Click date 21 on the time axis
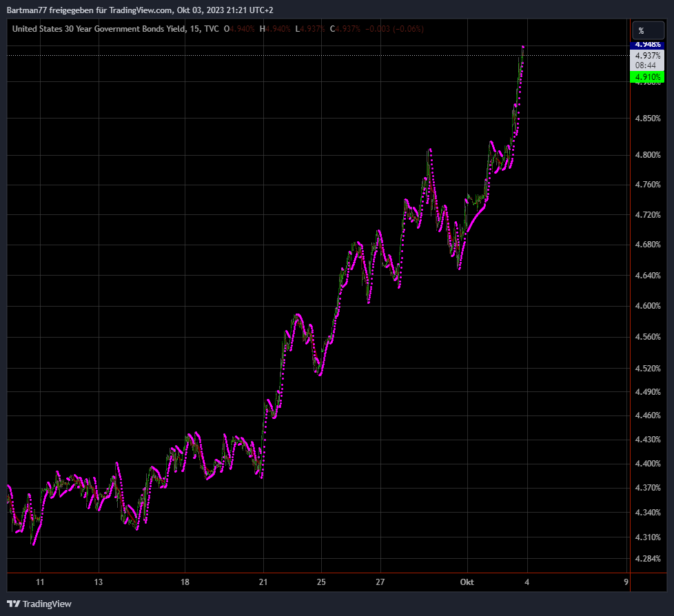Viewport: 674px width, 616px height. 263,582
